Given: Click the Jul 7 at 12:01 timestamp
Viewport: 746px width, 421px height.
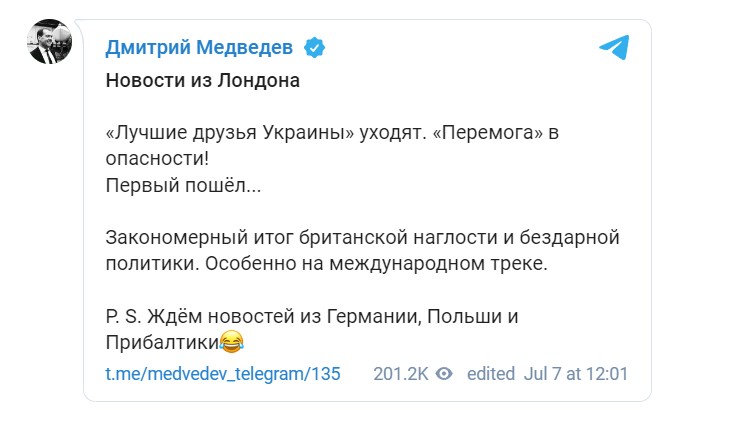Looking at the screenshot, I should 575,374.
